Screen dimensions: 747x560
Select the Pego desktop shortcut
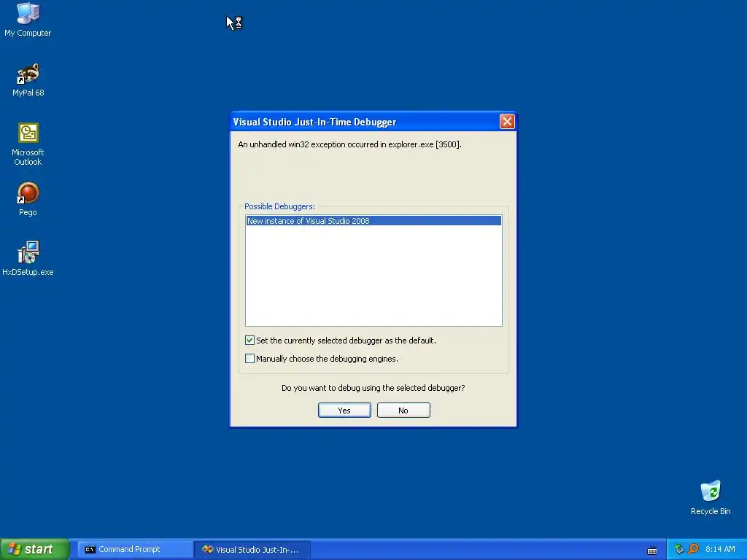28,198
